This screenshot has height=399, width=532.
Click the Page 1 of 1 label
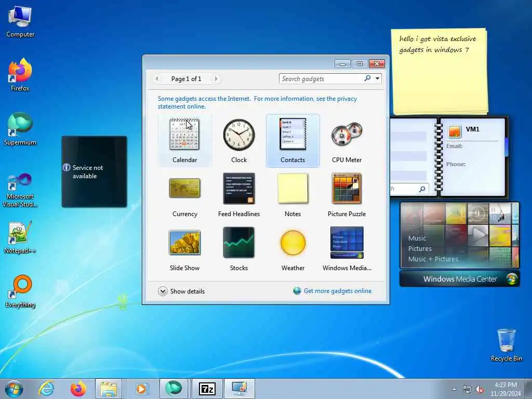click(187, 79)
